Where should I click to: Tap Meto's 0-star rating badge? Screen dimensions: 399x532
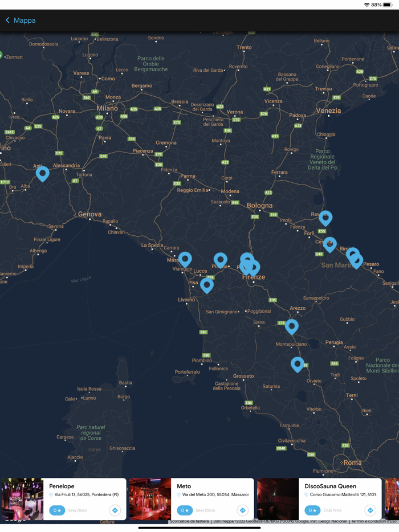click(185, 510)
